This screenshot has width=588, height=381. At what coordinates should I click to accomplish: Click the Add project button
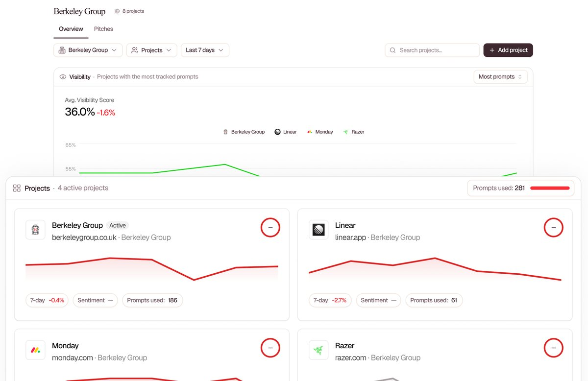[x=508, y=50]
